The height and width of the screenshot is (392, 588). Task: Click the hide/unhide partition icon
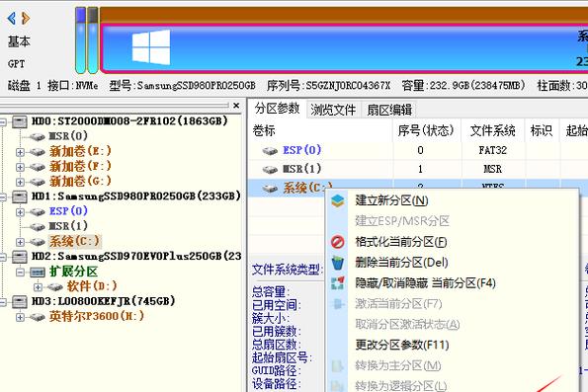338,283
